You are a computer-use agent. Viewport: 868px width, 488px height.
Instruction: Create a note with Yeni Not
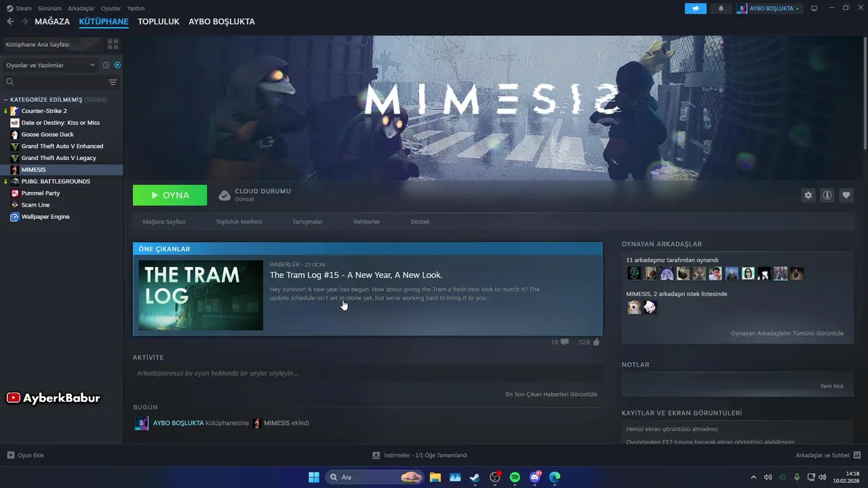click(831, 386)
